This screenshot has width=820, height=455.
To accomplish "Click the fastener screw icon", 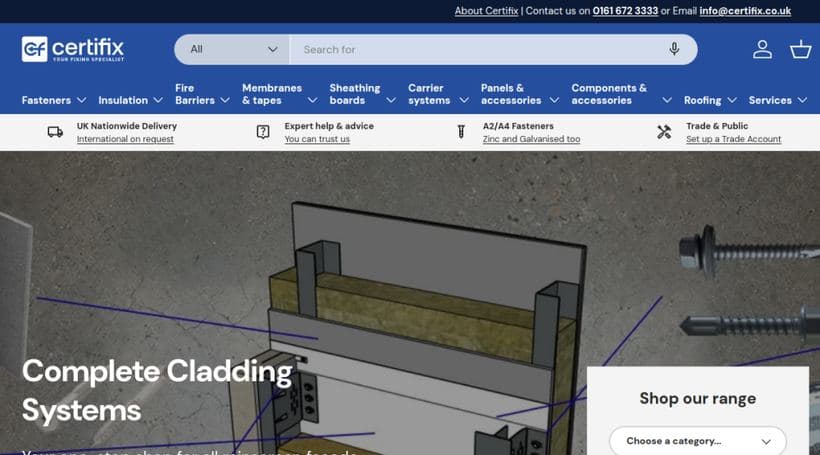I will tap(461, 132).
